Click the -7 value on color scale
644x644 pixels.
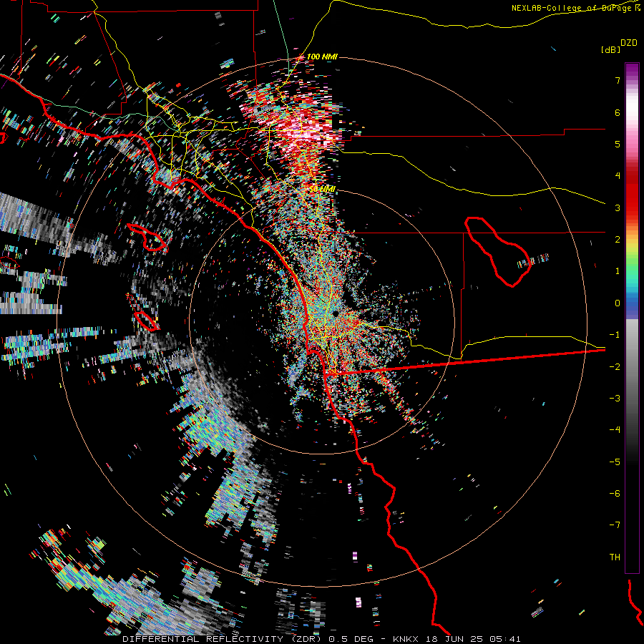[615, 525]
